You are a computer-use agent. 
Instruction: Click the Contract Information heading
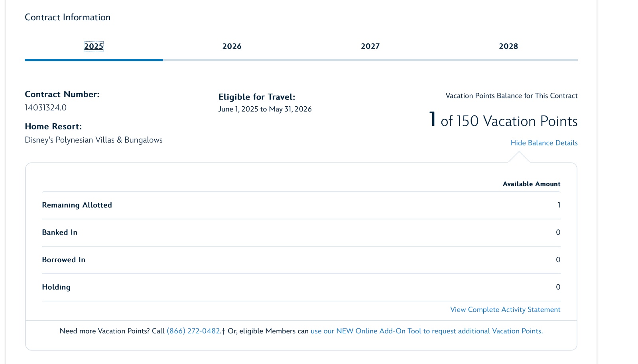pos(68,18)
